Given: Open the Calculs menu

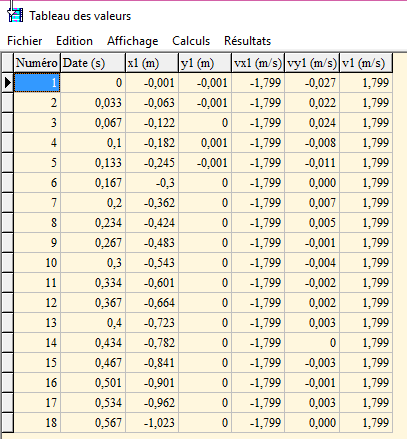Looking at the screenshot, I should [191, 41].
